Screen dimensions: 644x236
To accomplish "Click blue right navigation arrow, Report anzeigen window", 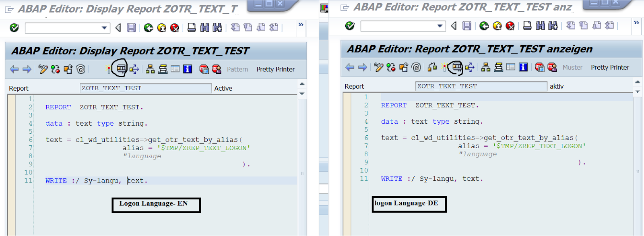I will point(363,67).
